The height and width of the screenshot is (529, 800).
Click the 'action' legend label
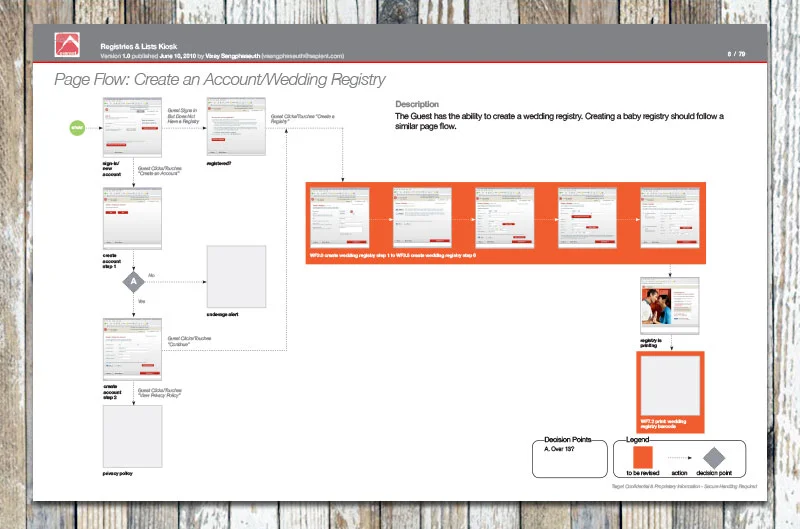[x=680, y=473]
